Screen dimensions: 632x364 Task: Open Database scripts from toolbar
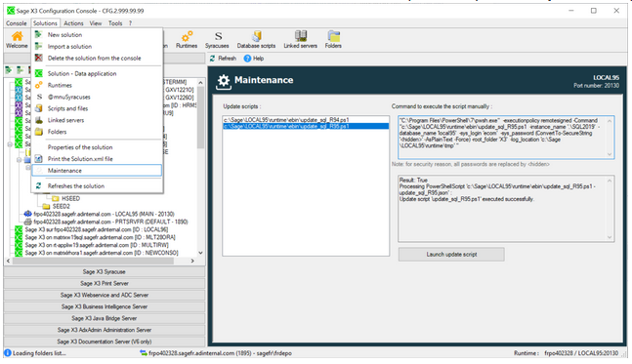click(256, 40)
